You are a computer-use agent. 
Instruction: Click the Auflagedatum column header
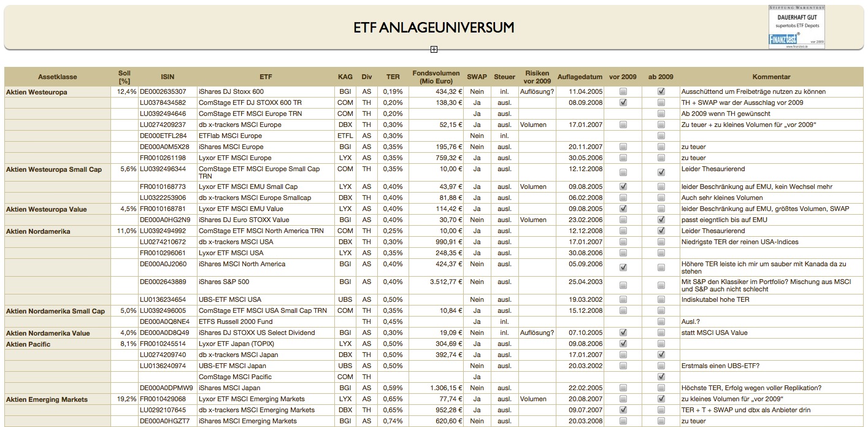coord(580,77)
